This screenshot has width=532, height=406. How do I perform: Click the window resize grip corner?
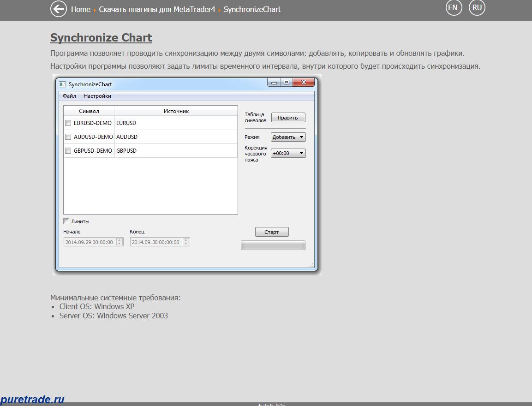pos(311,265)
